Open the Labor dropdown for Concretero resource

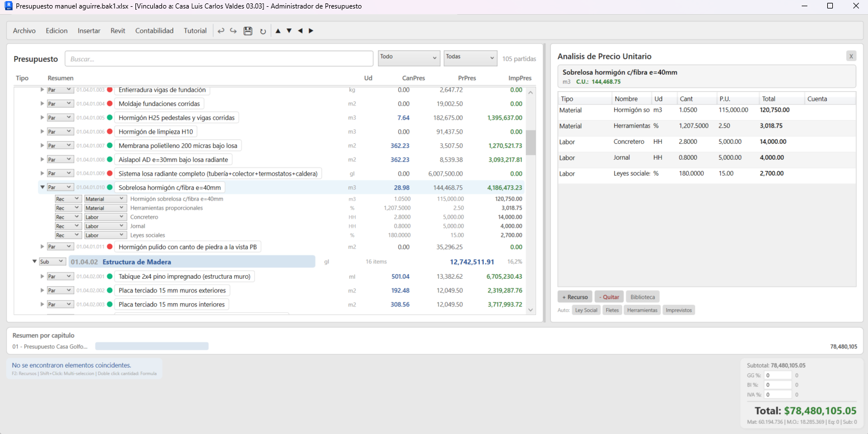point(105,217)
